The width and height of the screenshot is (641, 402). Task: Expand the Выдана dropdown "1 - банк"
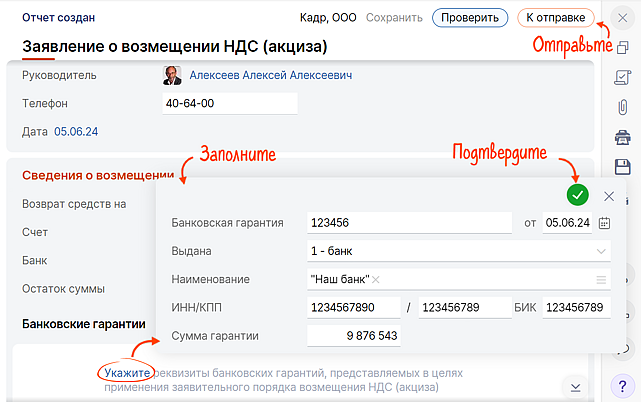click(601, 251)
